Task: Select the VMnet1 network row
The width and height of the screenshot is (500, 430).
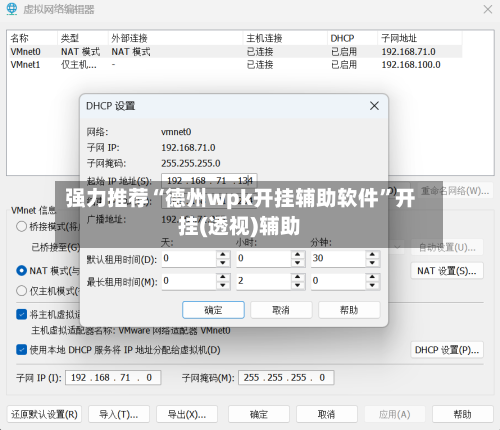Action: coord(235,64)
